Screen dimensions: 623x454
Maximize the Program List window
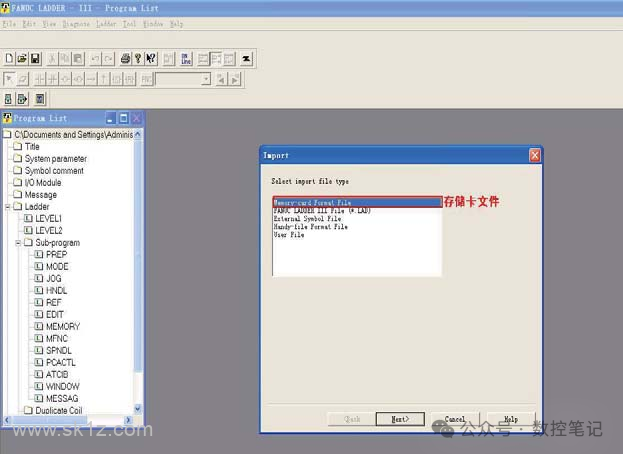tap(124, 118)
